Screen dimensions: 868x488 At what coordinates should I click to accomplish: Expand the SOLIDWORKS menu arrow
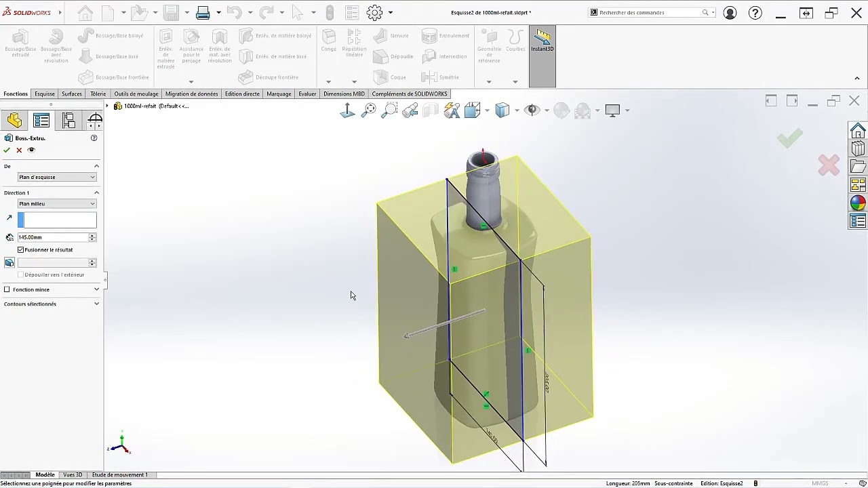60,12
